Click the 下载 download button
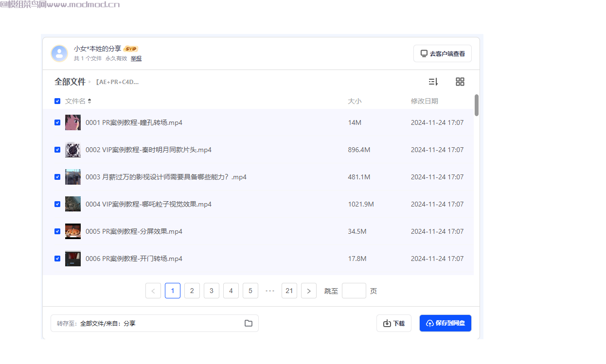606x364 pixels. pos(394,323)
